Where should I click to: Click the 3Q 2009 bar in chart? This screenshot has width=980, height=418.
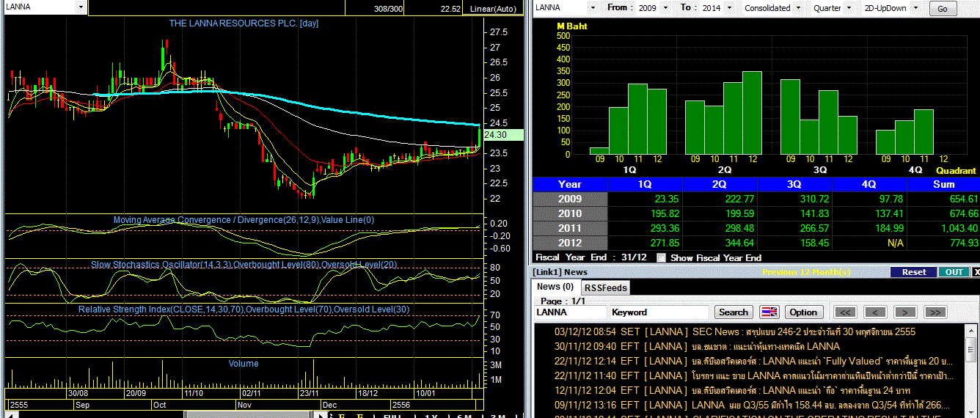(790, 117)
